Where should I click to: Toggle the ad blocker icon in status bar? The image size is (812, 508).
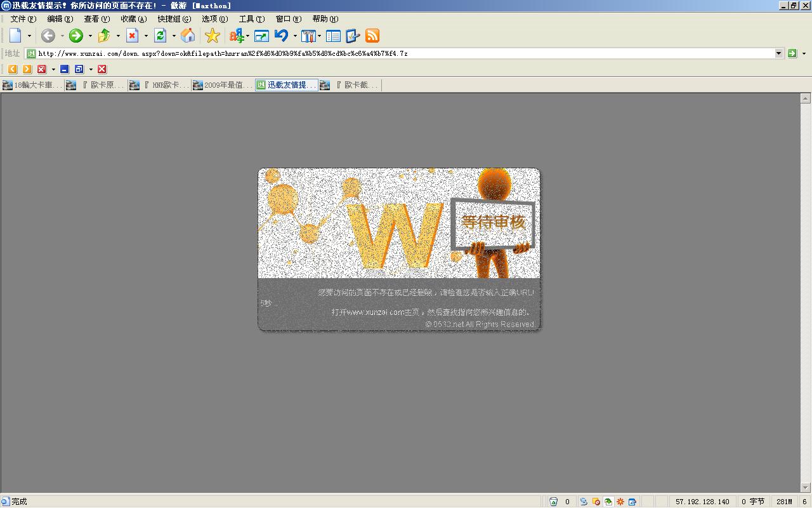click(x=596, y=502)
